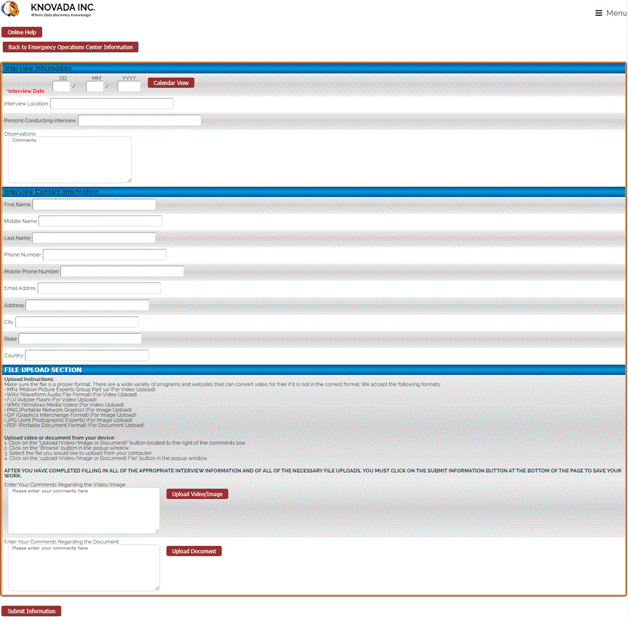Viewport: 628px width, 617px height.
Task: Focus the Country input field
Action: [x=86, y=355]
